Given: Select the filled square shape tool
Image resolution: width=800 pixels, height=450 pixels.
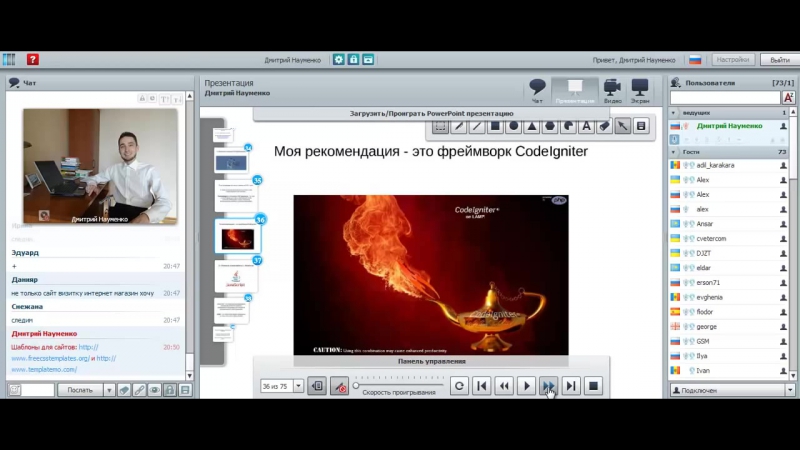Looking at the screenshot, I should (495, 126).
